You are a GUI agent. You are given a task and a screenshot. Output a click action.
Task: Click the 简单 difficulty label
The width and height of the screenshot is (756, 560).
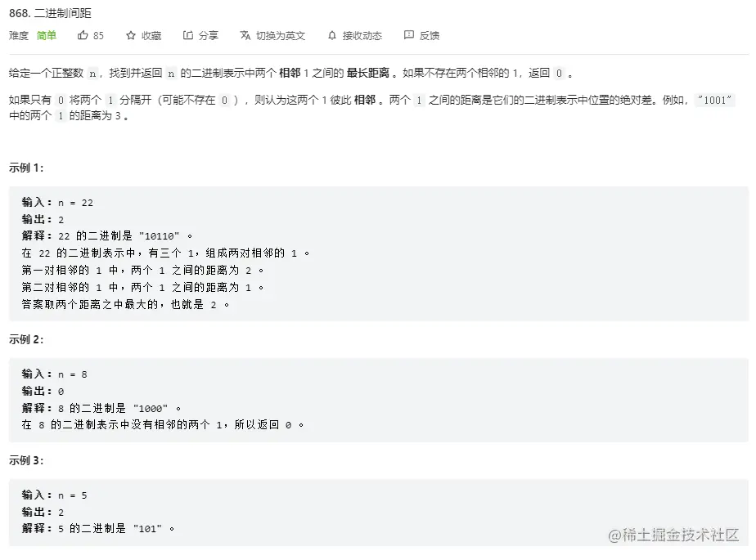(47, 36)
